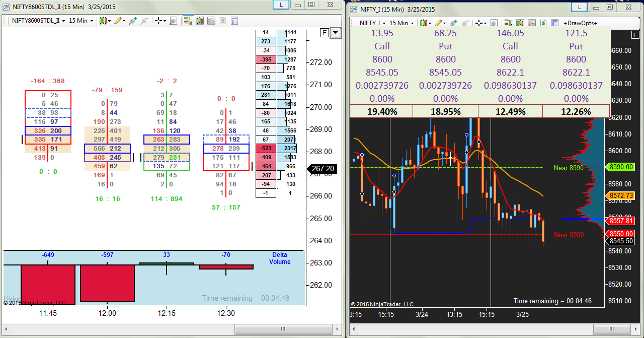644x338 pixels.
Task: Expand chart style arrow in NIFTY8600STDL_II toolbar
Action: 110,21
